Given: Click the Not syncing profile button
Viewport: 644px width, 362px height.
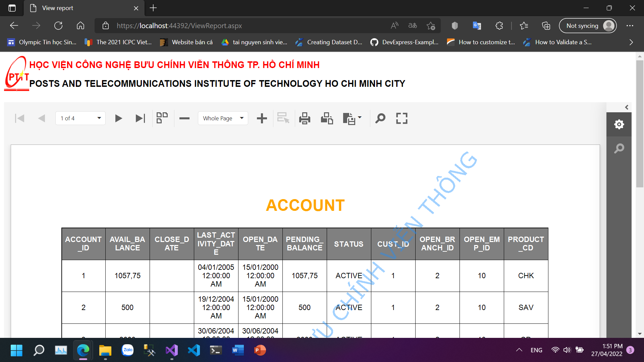Looking at the screenshot, I should [x=588, y=26].
